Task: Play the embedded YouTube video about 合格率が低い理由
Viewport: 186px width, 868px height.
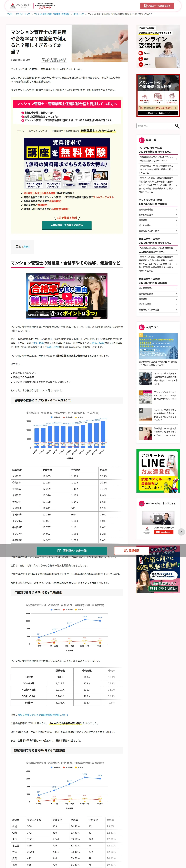Action: [x=67, y=296]
